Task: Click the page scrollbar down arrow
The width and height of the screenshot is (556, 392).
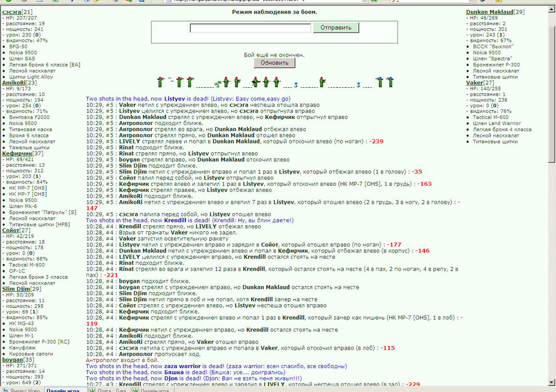Action: point(552,382)
